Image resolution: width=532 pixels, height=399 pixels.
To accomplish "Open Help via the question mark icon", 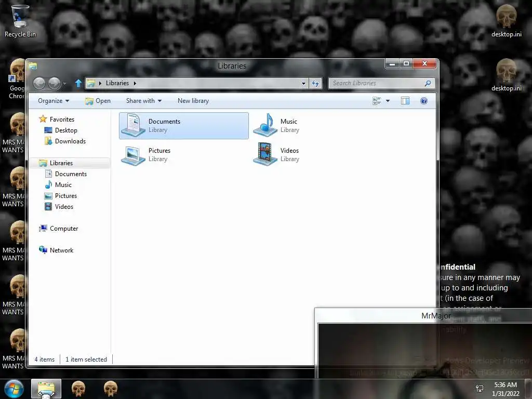I will click(424, 101).
